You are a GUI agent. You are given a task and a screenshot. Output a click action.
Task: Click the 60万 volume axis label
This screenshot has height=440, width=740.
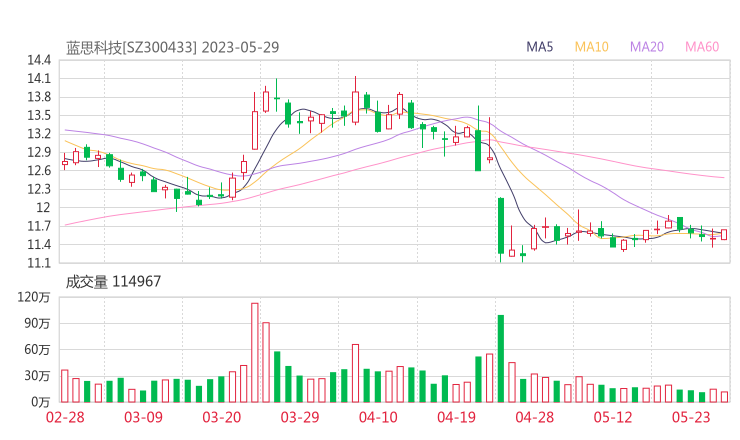pyautogui.click(x=37, y=350)
